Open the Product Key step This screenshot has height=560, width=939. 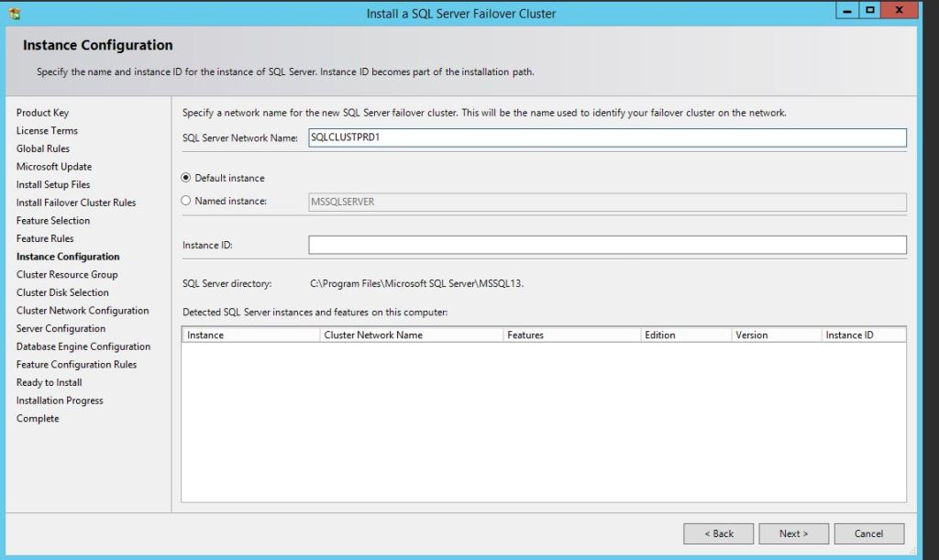point(42,113)
